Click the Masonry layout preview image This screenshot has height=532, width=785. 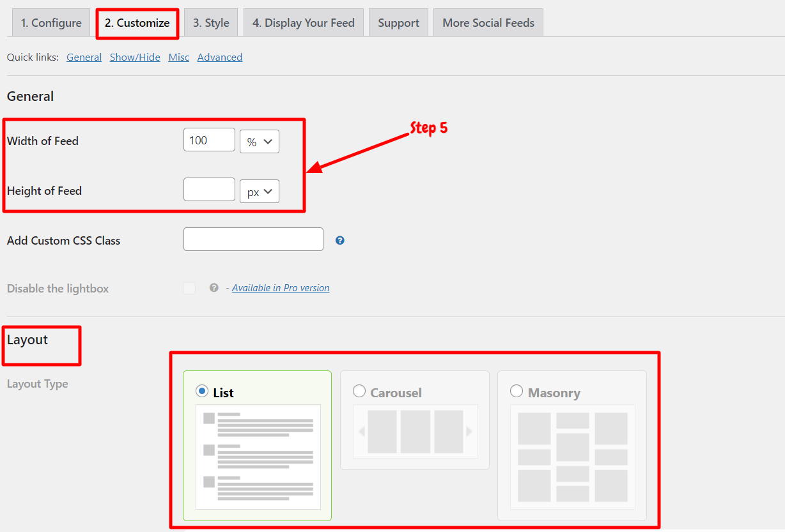tap(573, 457)
